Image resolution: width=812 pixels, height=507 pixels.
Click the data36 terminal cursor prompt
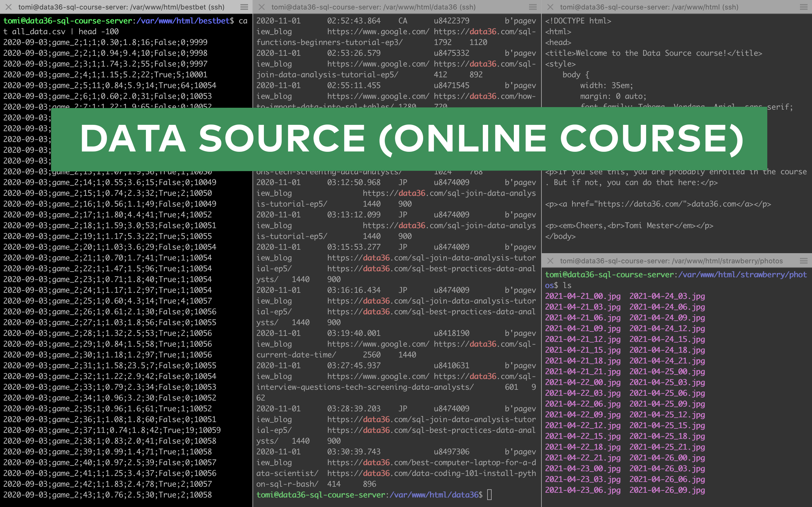(x=489, y=495)
